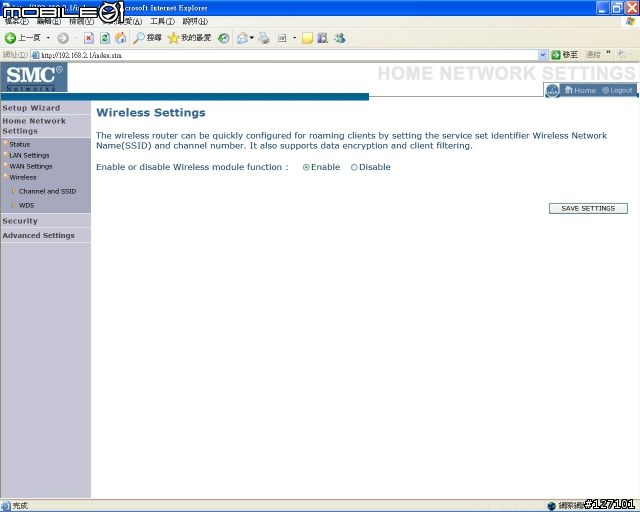Click the Home link in the header
This screenshot has height=512, width=640.
click(x=581, y=91)
